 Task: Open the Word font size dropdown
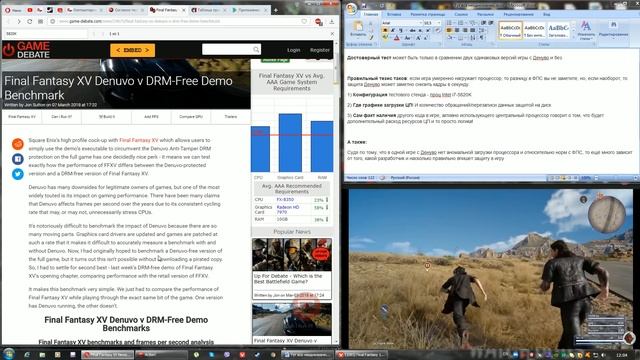[x=439, y=23]
